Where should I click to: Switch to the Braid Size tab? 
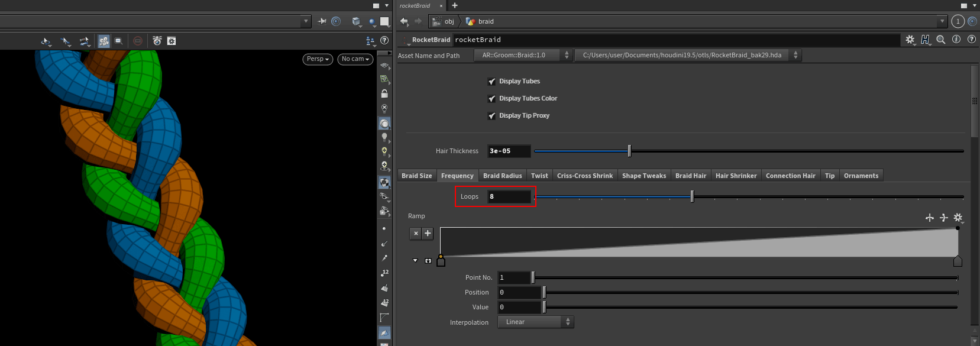(416, 176)
